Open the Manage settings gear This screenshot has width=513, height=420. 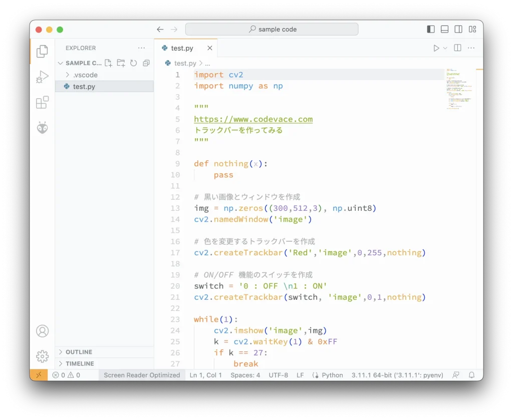(x=42, y=356)
